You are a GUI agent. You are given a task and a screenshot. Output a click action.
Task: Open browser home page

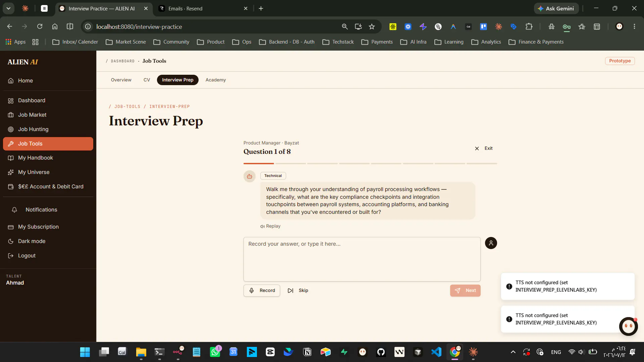[x=55, y=27]
